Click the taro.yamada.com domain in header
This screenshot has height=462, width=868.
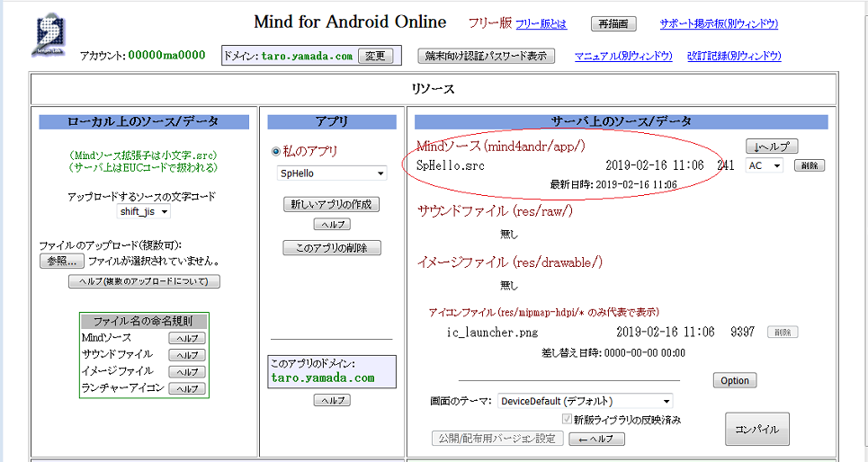tap(307, 56)
